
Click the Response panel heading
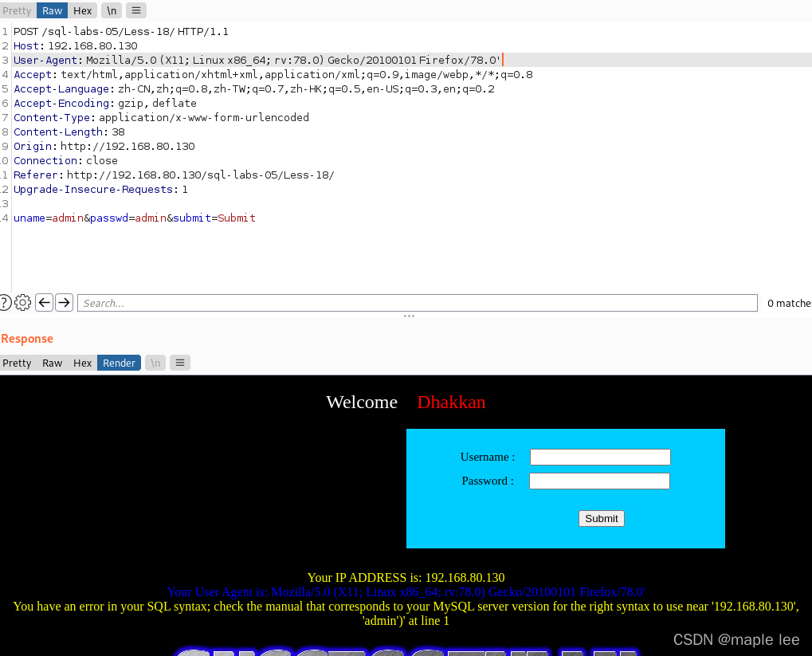coord(27,339)
